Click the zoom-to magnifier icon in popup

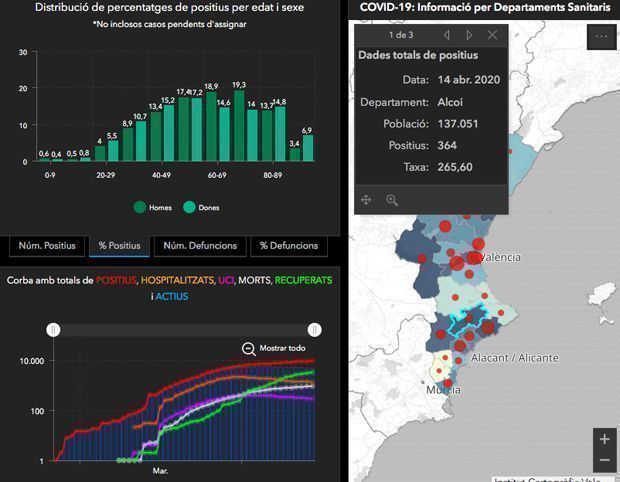click(392, 200)
